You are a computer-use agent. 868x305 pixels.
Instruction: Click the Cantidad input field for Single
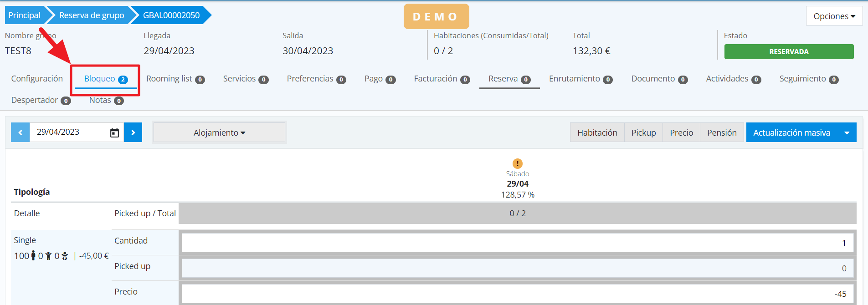tap(517, 243)
